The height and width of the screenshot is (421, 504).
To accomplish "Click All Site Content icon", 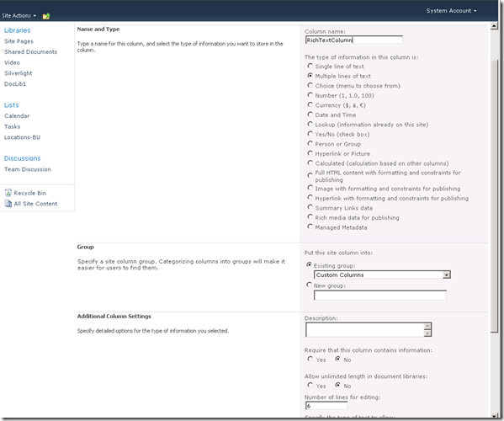I will point(8,203).
